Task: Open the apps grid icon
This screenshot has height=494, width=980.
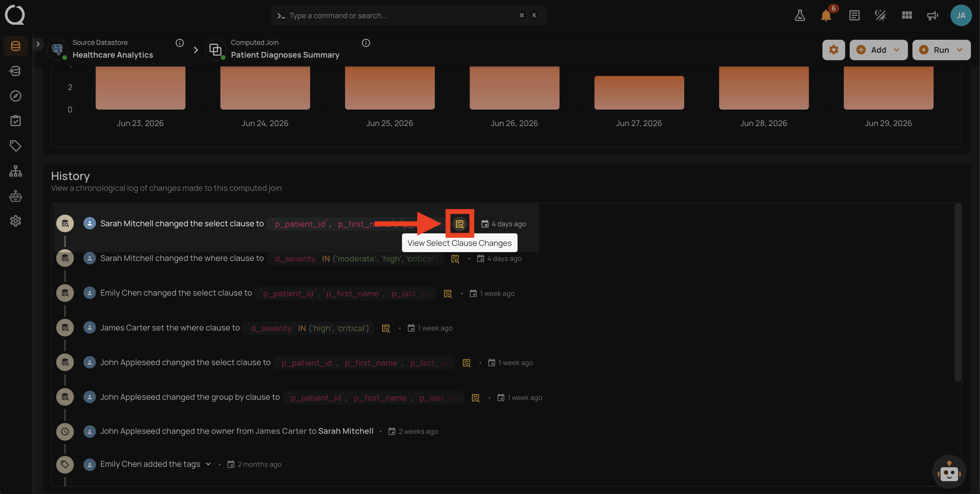Action: [x=906, y=16]
